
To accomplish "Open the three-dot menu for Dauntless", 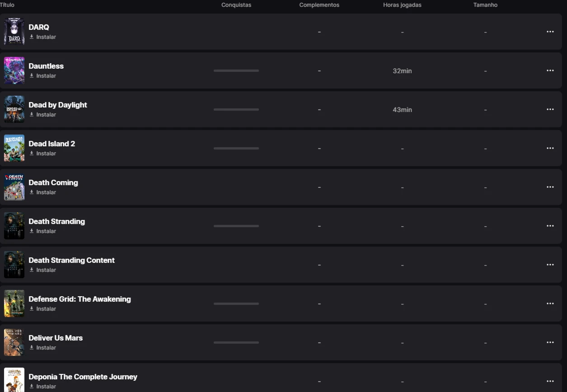I will [550, 70].
